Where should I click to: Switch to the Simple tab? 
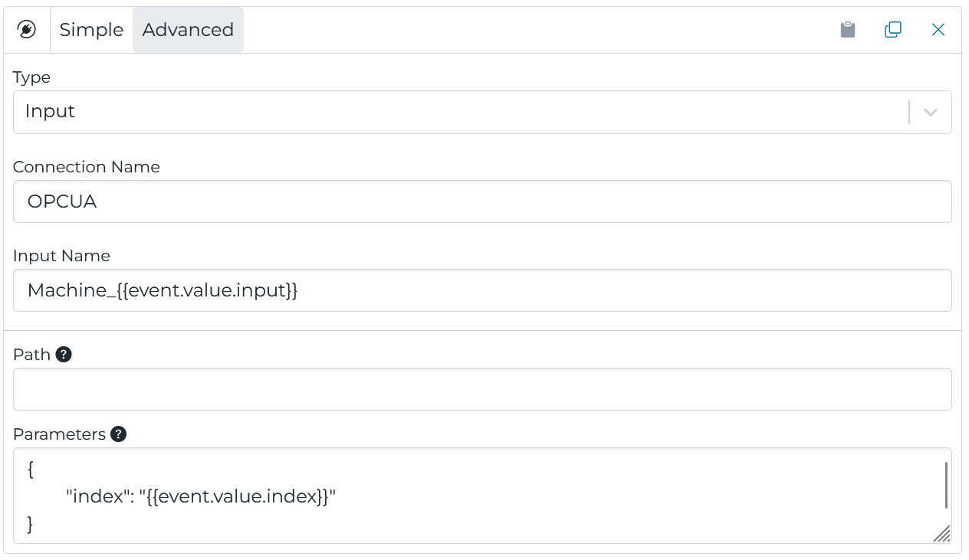91,30
